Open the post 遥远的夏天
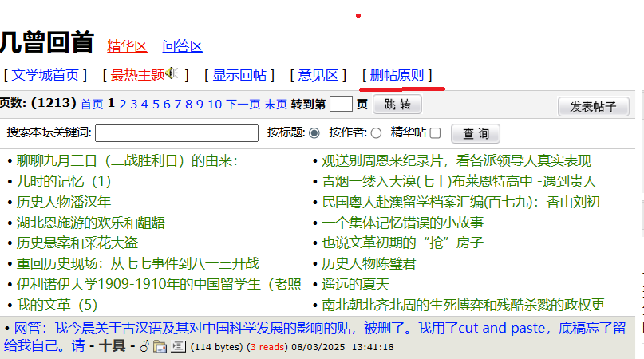Screen dimensions: 644x359 [x=355, y=284]
